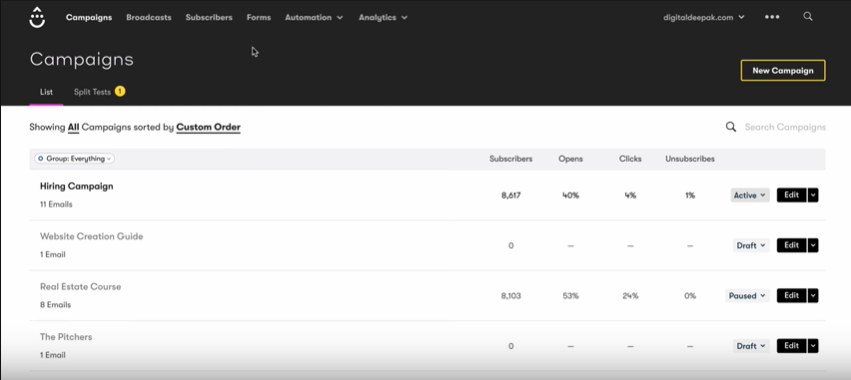The width and height of the screenshot is (851, 380).
Task: Expand The Pitchers edit options arrow
Action: point(812,346)
